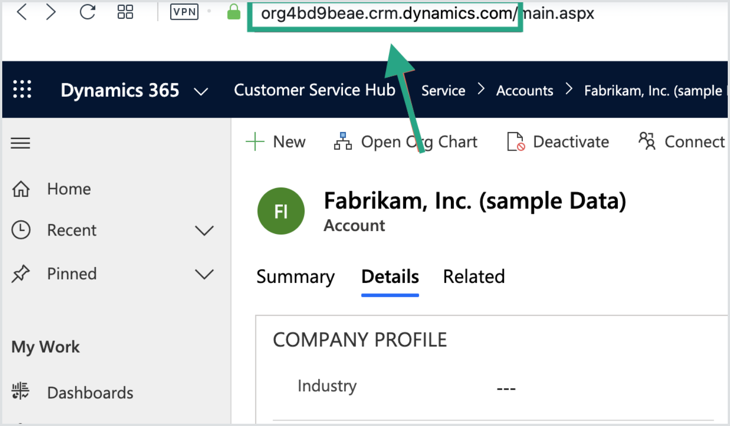Viewport: 730px width, 426px height.
Task: Expand chevron after Service breadcrumb
Action: pos(481,89)
